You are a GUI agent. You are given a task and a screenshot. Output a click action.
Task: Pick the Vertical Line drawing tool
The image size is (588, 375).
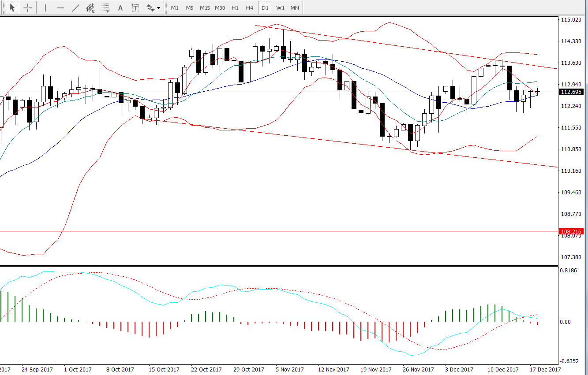click(x=45, y=7)
